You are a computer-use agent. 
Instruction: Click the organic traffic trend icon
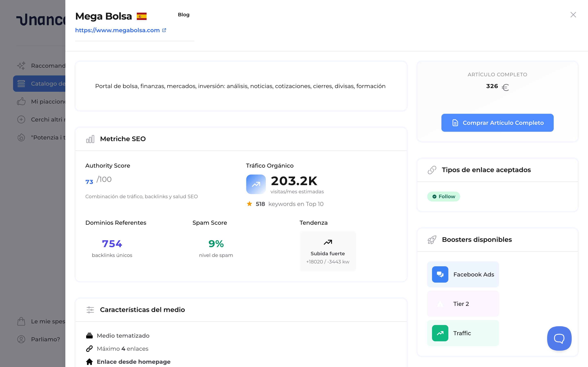[256, 184]
